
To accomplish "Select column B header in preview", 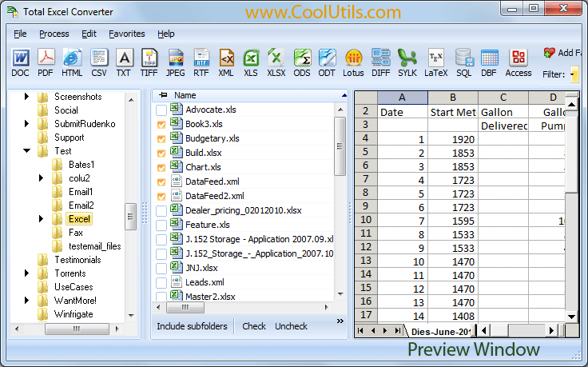I will (453, 98).
